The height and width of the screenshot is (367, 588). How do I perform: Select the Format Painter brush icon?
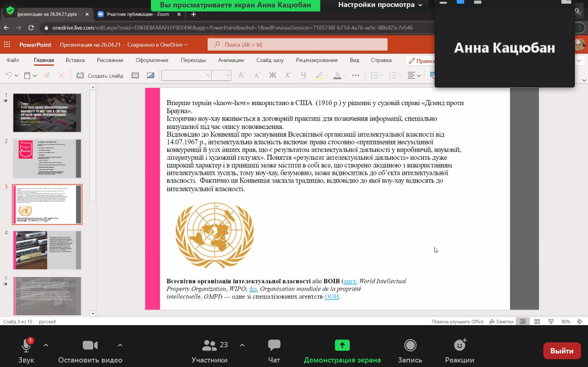tap(46, 75)
